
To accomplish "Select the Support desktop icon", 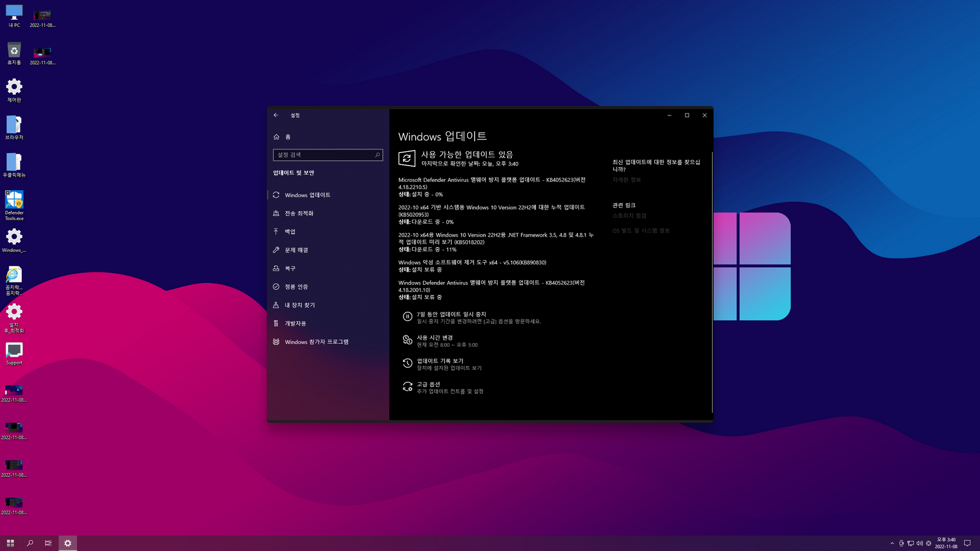I will click(x=14, y=354).
